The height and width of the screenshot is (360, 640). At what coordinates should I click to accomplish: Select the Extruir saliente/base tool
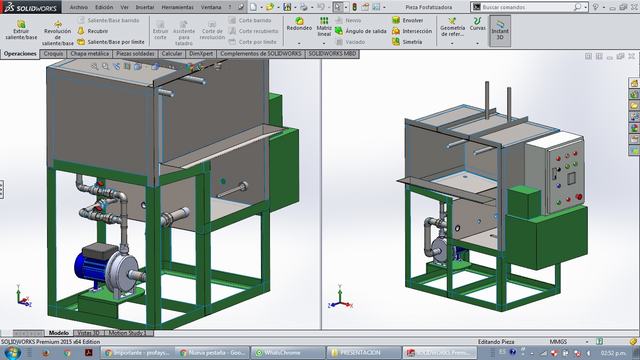point(21,30)
